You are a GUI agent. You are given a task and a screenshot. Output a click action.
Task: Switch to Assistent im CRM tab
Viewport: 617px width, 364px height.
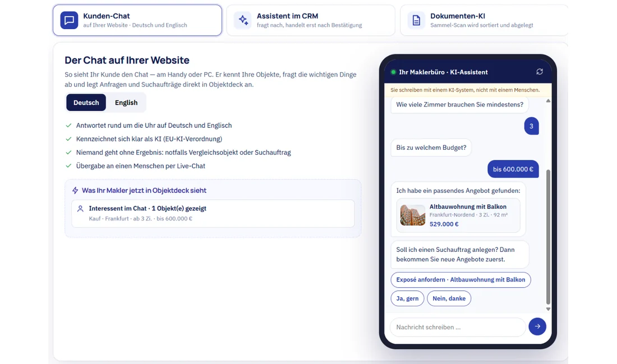[311, 20]
